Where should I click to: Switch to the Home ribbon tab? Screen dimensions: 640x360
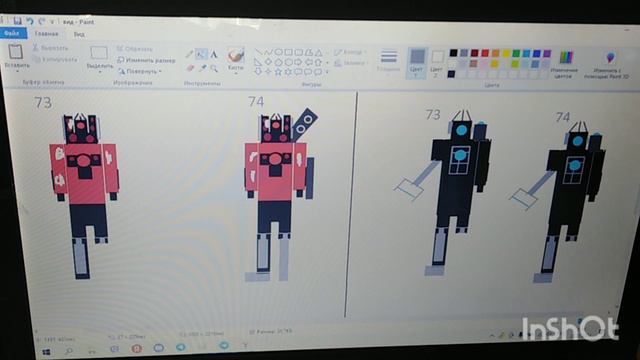pos(46,34)
